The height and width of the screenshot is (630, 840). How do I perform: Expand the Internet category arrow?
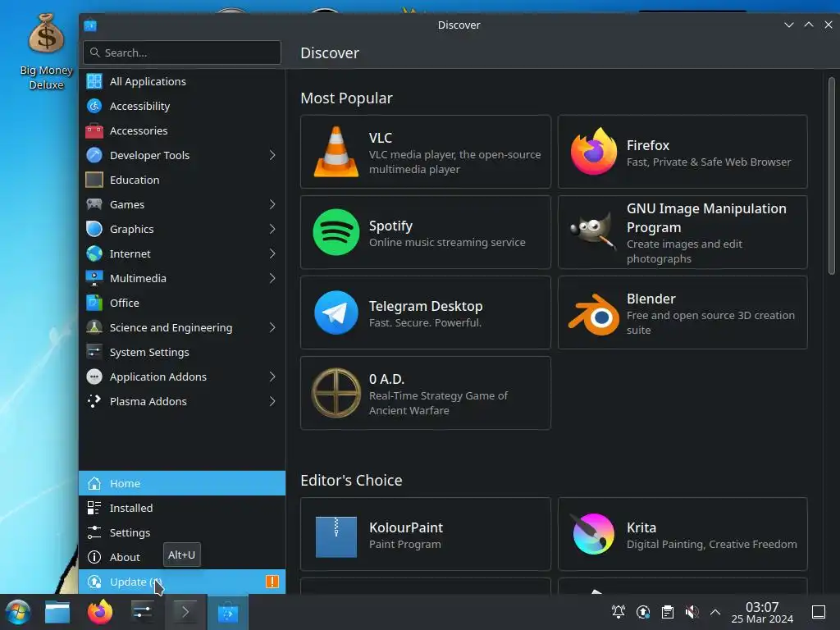click(x=272, y=254)
